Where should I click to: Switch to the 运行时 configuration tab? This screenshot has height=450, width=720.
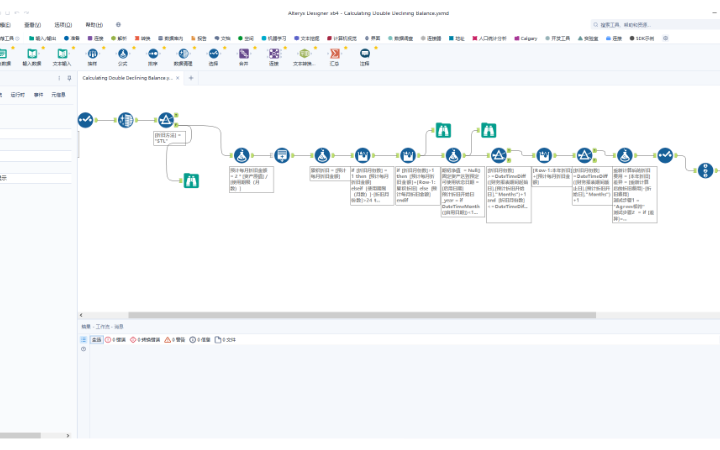[x=17, y=95]
